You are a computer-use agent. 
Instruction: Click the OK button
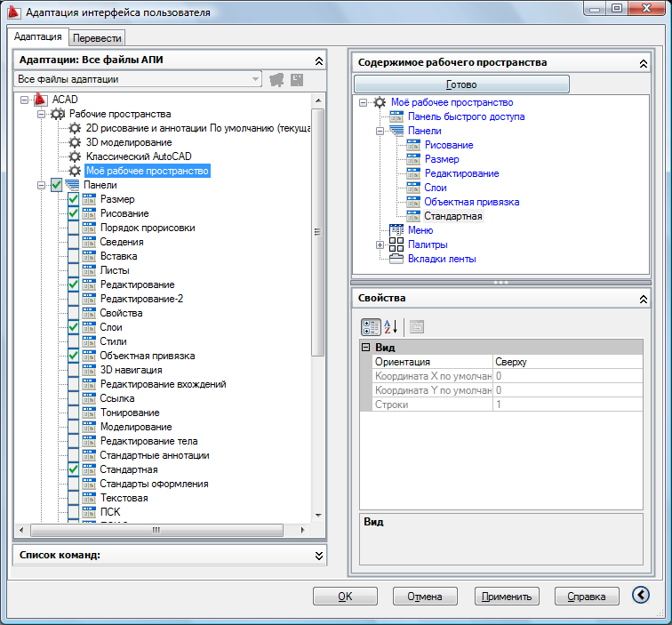point(345,597)
